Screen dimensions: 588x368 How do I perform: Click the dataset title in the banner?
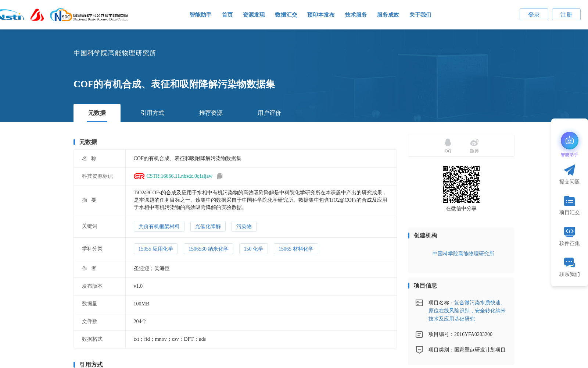174,84
